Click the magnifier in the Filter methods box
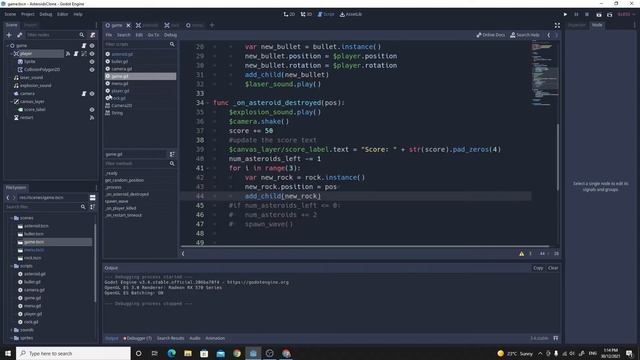The width and height of the screenshot is (640, 360). coord(172,164)
